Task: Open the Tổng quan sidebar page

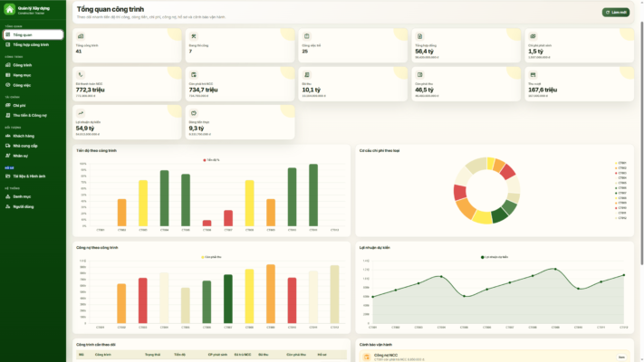Action: coord(33,35)
